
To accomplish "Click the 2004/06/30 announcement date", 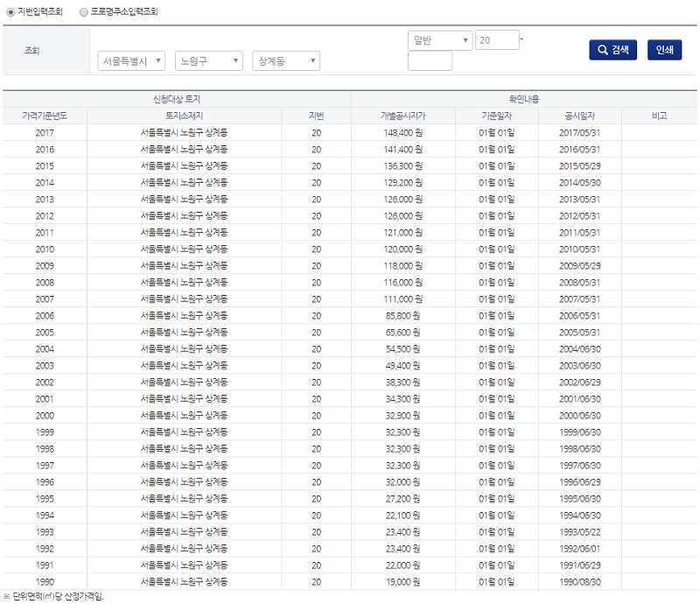I will point(579,349).
